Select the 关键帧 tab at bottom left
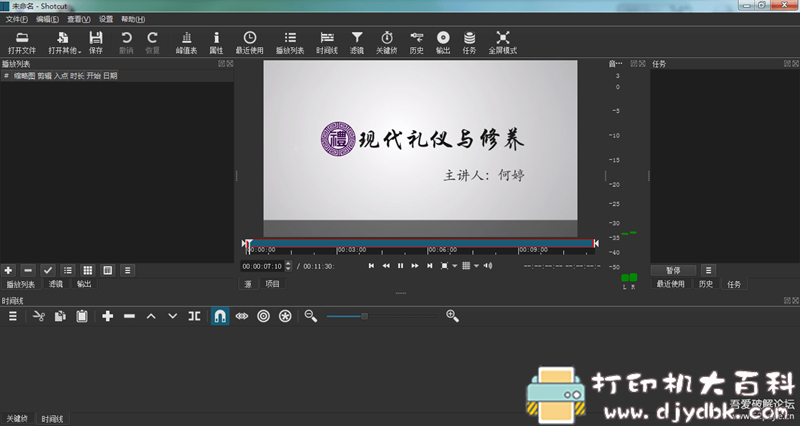The image size is (800, 426). (x=17, y=419)
